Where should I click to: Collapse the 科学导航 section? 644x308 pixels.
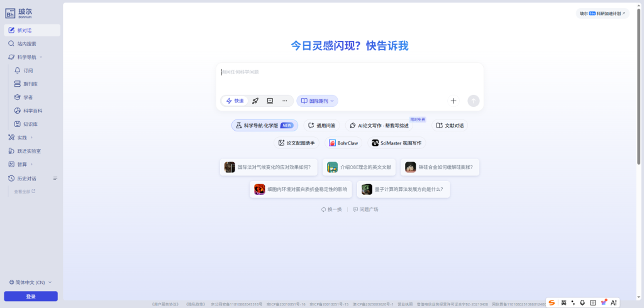[41, 57]
